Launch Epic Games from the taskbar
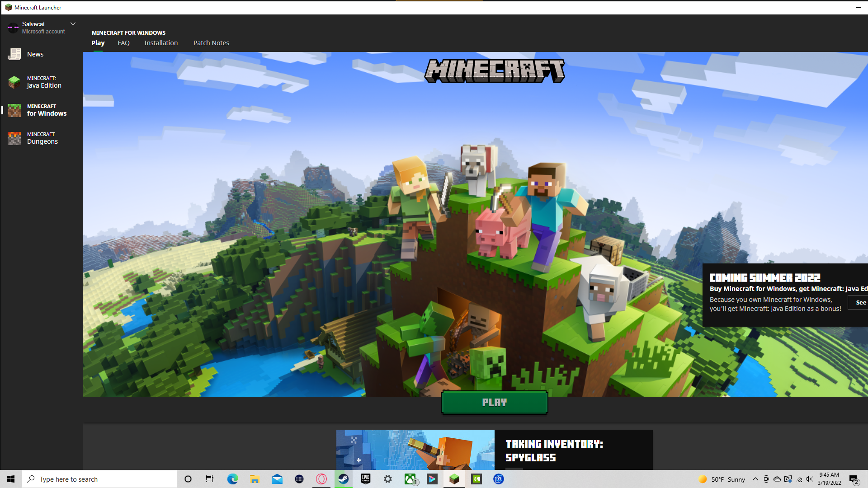This screenshot has height=488, width=868. [x=366, y=479]
